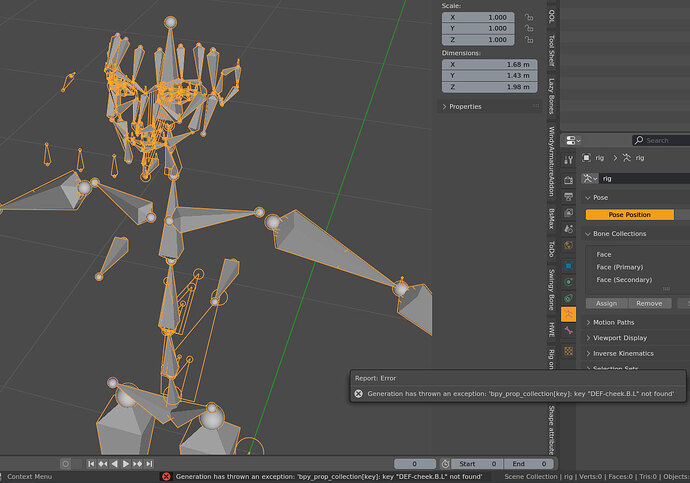Click 'Report: Error' popup header text

tap(375, 378)
